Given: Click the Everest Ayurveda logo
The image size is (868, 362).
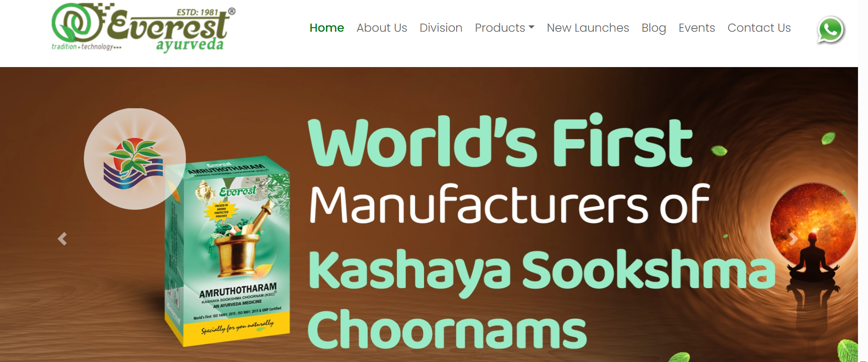Looking at the screenshot, I should (x=143, y=28).
